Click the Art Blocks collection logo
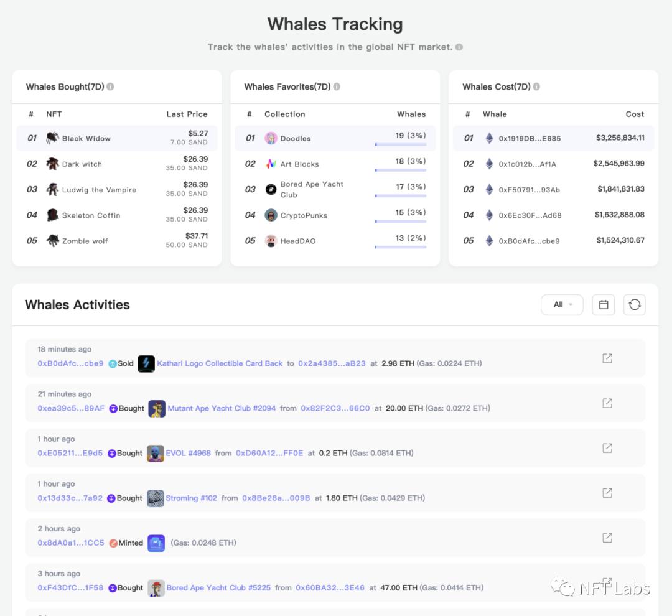Viewport: 672px width, 616px height. 271,164
